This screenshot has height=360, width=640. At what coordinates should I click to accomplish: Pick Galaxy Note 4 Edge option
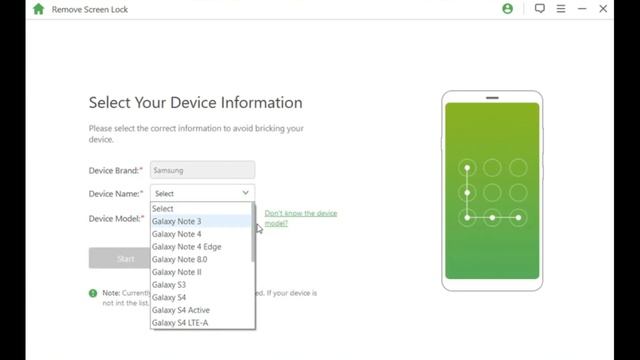click(201, 247)
